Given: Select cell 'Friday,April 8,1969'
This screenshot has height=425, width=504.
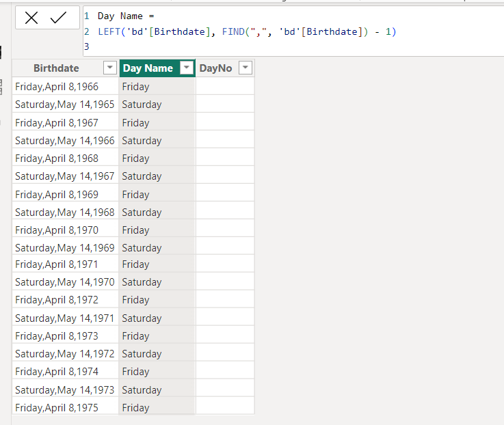Looking at the screenshot, I should (66, 194).
